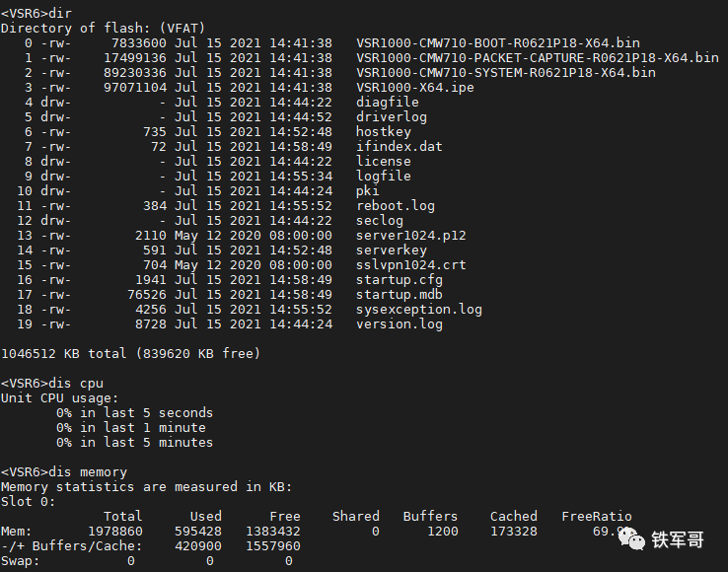Click the sslvpn1024.crt file name
The image size is (728, 572).
pos(411,265)
